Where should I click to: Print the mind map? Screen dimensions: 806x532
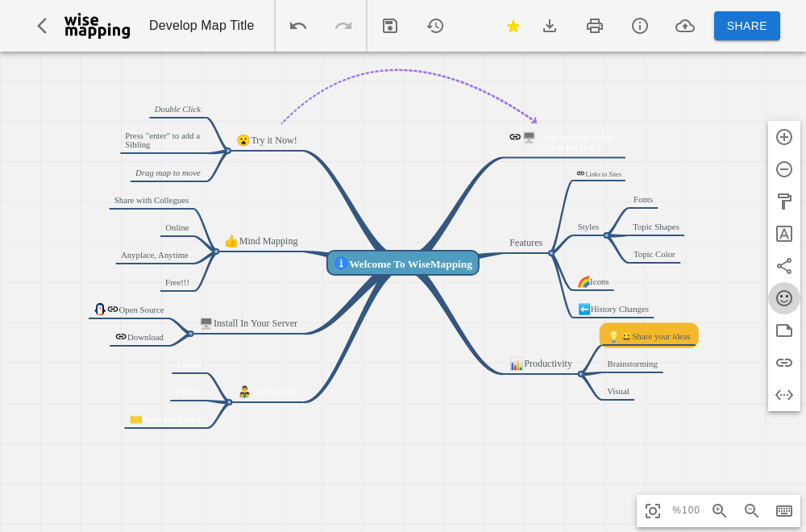tap(595, 26)
